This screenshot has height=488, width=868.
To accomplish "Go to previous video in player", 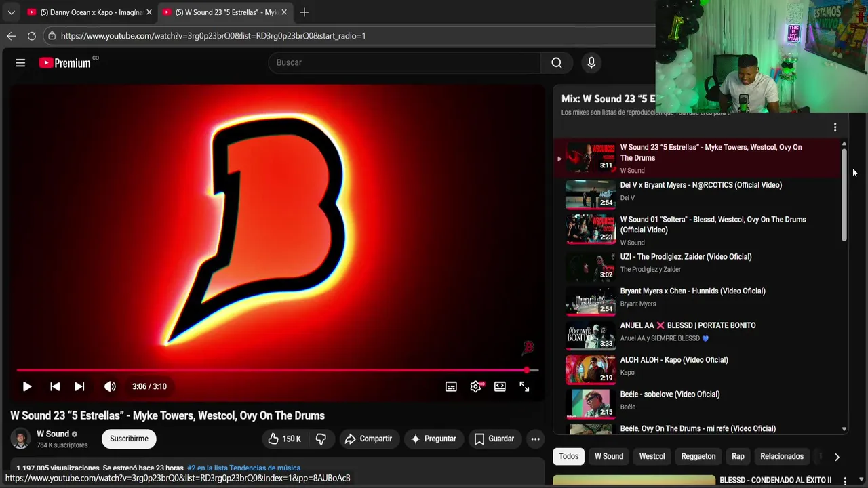I will point(55,386).
